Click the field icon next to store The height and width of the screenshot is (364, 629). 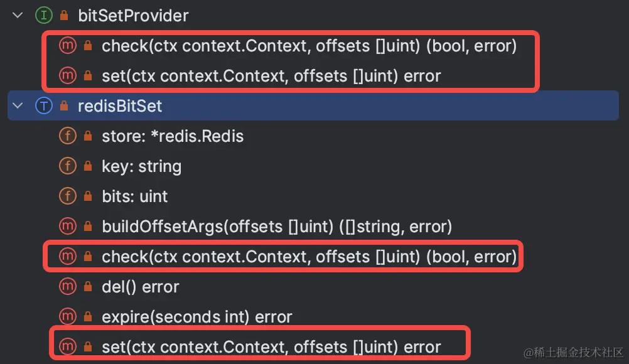pyautogui.click(x=67, y=136)
